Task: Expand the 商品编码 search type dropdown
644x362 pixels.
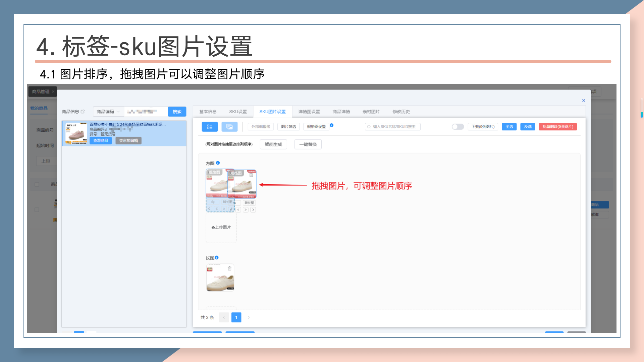Action: (x=108, y=112)
